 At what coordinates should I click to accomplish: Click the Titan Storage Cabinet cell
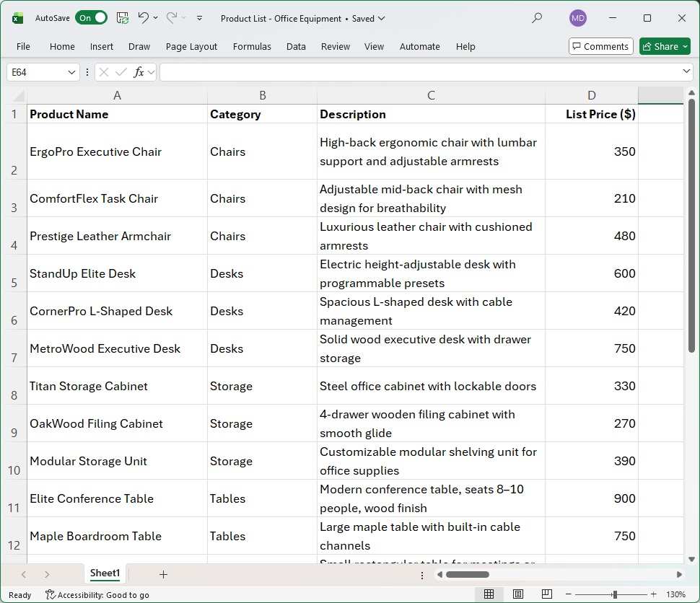(x=117, y=386)
